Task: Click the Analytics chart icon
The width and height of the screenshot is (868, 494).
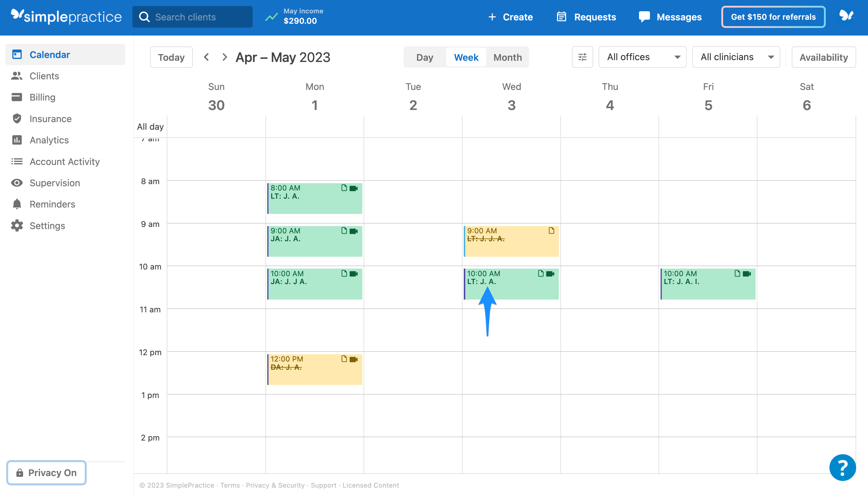Action: 17,140
